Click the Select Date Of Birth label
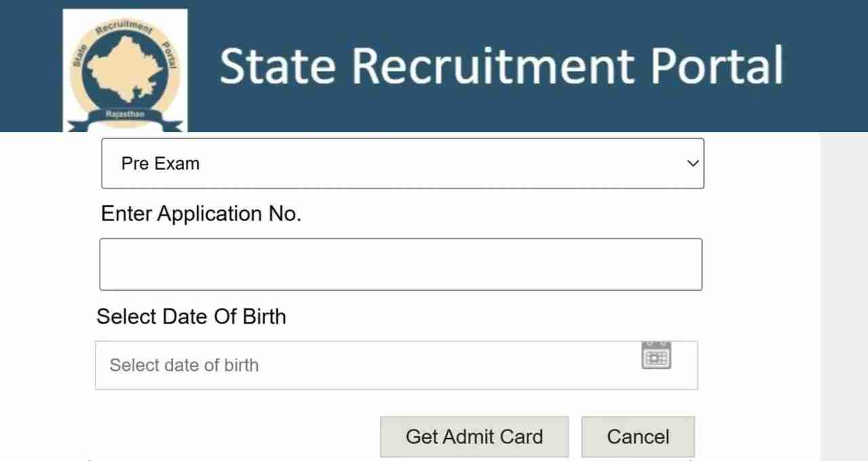Viewport: 868px width, 461px height. pyautogui.click(x=191, y=317)
